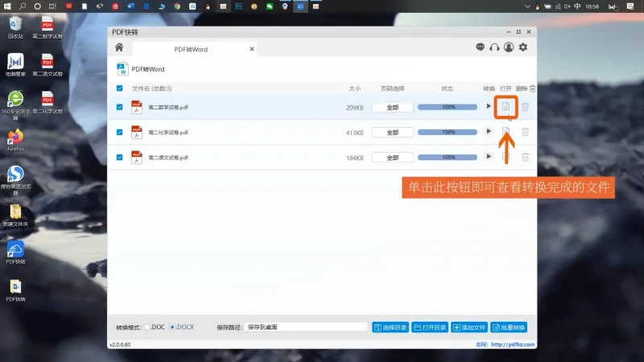Choose the DOC output format
The height and width of the screenshot is (362, 644).
click(x=155, y=327)
